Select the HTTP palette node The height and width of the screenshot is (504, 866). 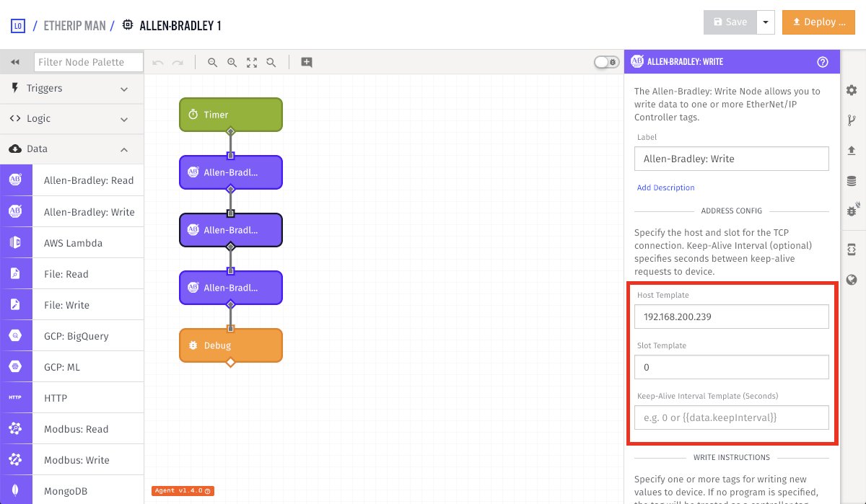[72, 398]
